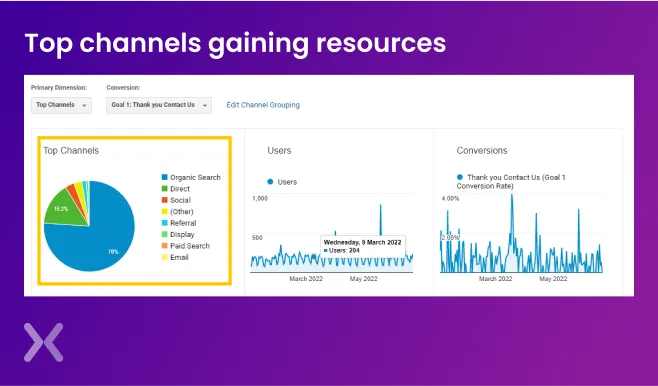Open the Top Channels primary dimension dropdown
This screenshot has width=658, height=386.
tap(61, 105)
